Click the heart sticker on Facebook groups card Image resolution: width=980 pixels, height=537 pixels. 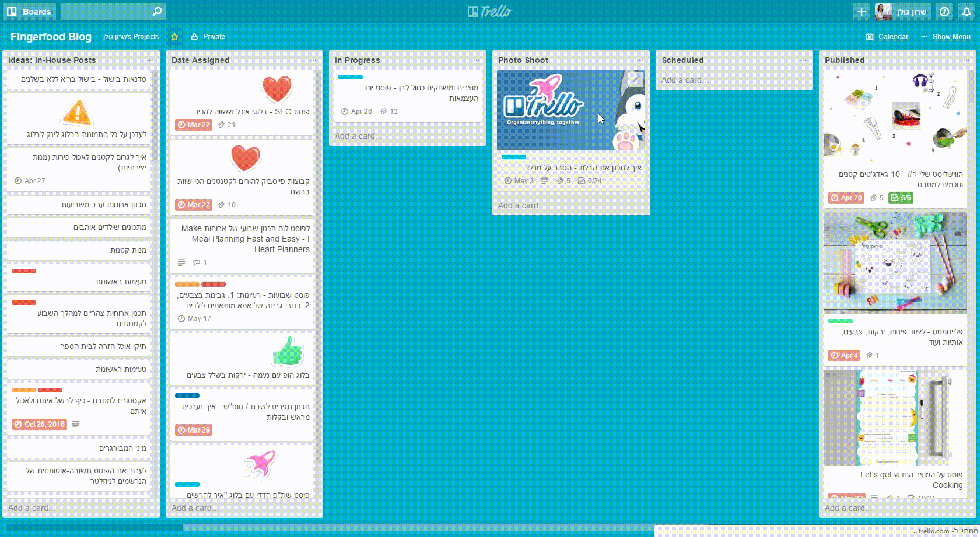(x=245, y=158)
